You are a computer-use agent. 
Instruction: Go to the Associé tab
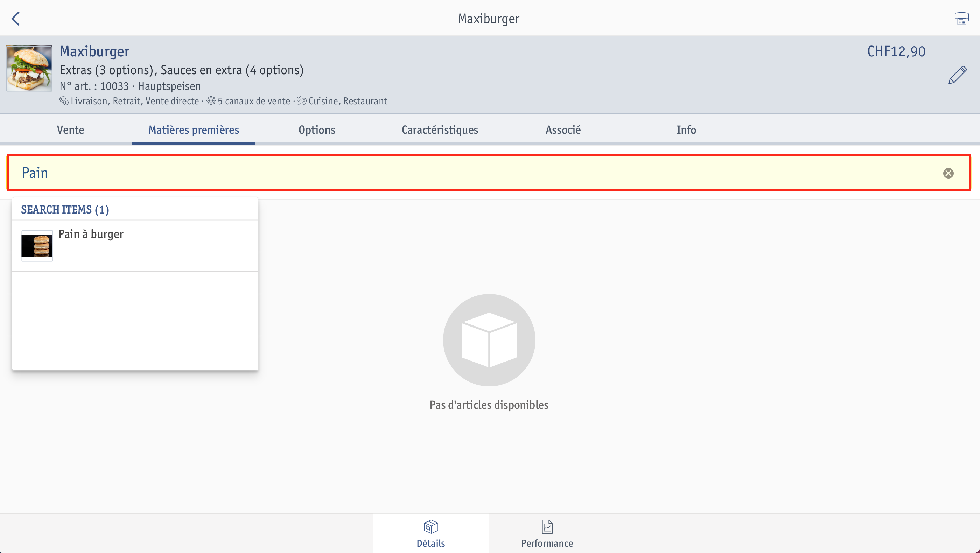pyautogui.click(x=563, y=130)
